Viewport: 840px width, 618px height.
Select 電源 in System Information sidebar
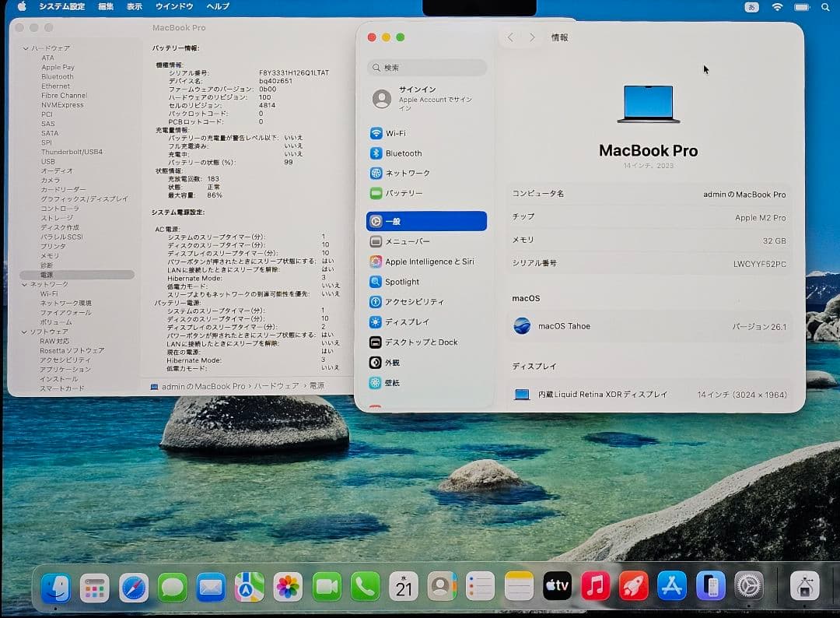76,275
